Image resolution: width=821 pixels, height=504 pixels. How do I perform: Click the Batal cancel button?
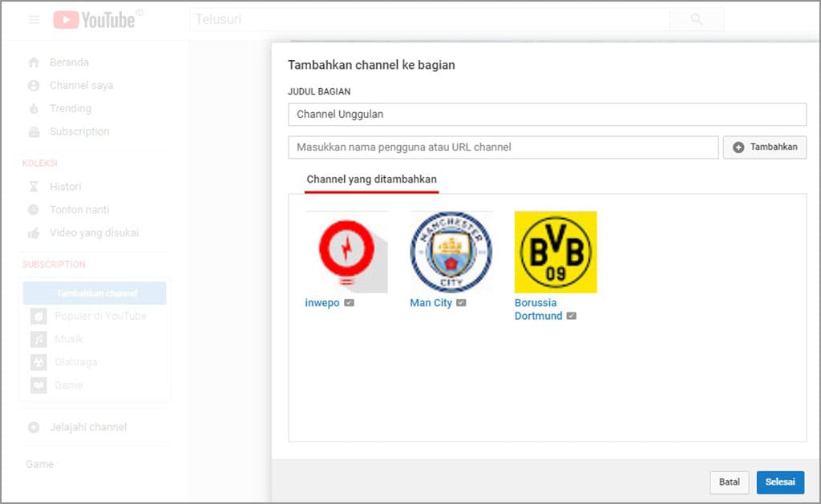click(730, 482)
